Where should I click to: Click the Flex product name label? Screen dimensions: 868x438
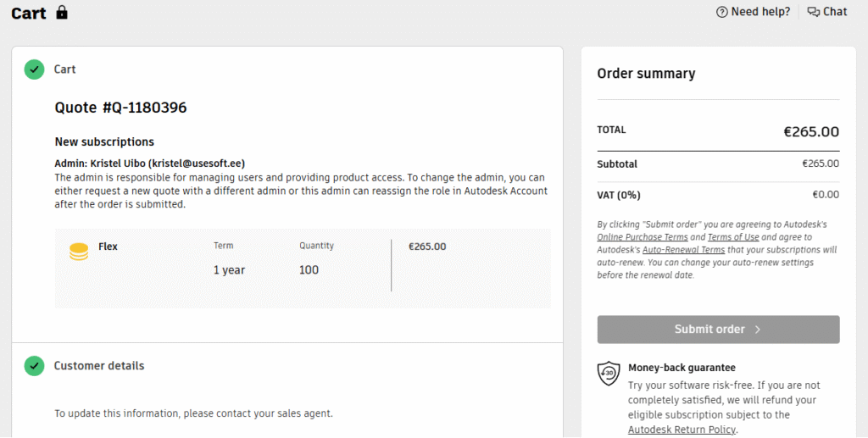click(108, 247)
